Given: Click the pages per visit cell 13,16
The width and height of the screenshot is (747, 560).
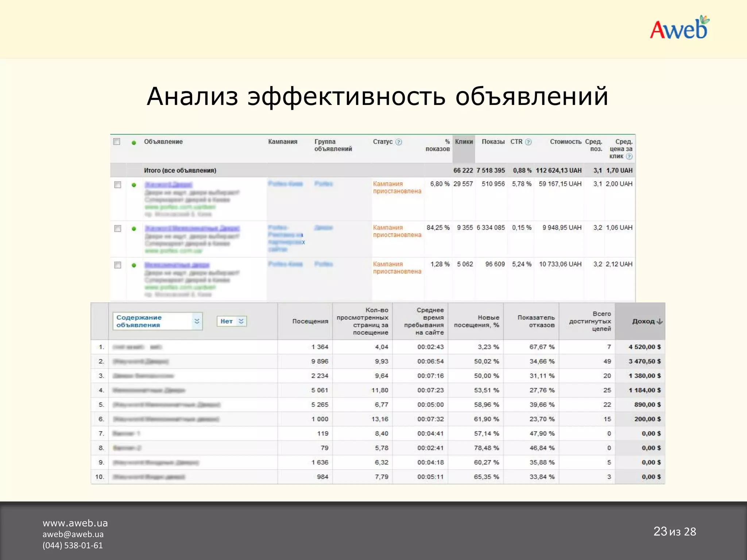Looking at the screenshot, I should tap(380, 419).
